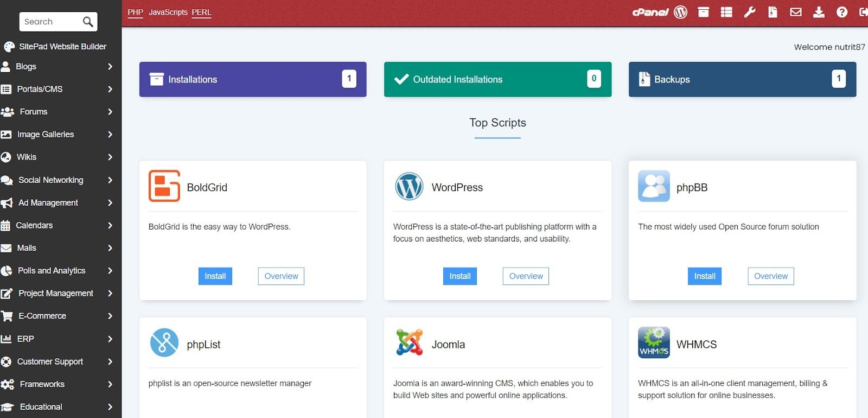Click the Project Management edit icon
Viewport: 868px width, 418px height.
7,294
